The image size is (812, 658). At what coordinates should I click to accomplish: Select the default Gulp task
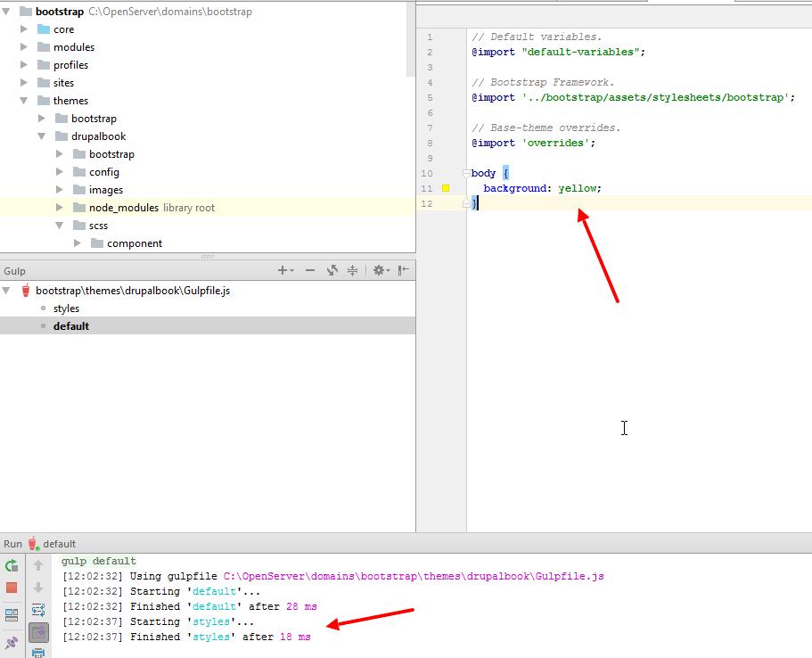pyautogui.click(x=207, y=326)
